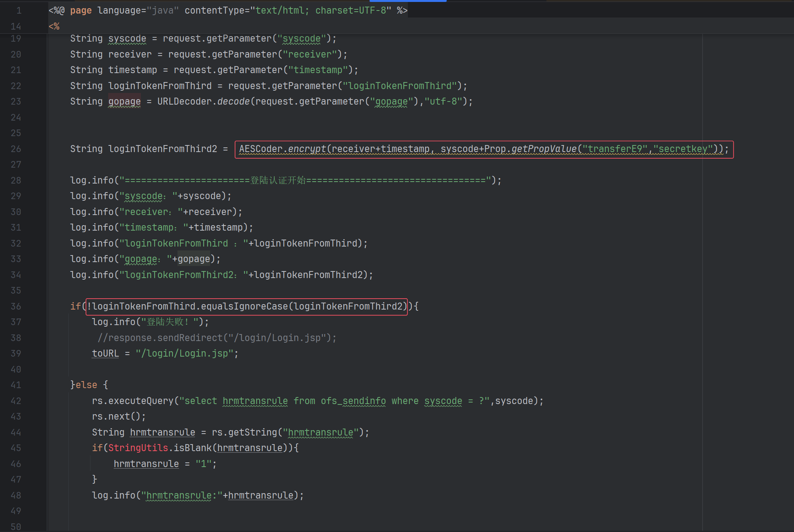Click line number 36 in the gutter
This screenshot has width=794, height=532.
[x=16, y=306]
